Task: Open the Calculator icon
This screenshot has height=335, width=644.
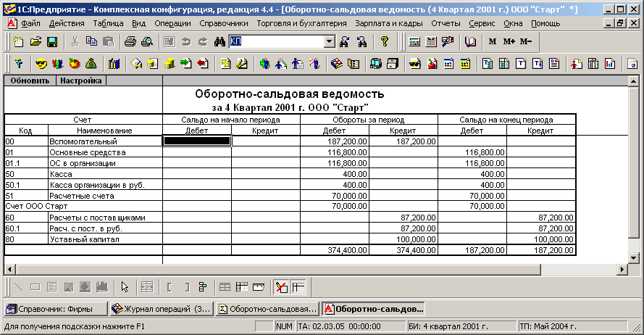Action: (414, 41)
